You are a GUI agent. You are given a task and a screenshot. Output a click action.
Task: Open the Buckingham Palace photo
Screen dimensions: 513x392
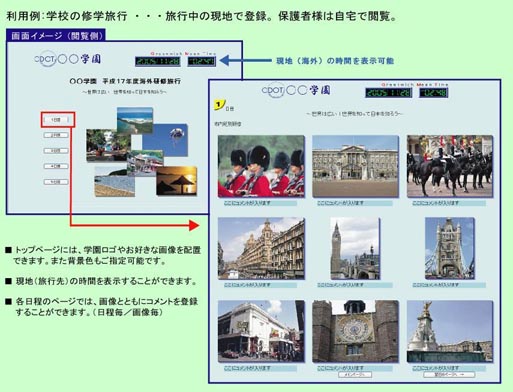pyautogui.click(x=355, y=166)
